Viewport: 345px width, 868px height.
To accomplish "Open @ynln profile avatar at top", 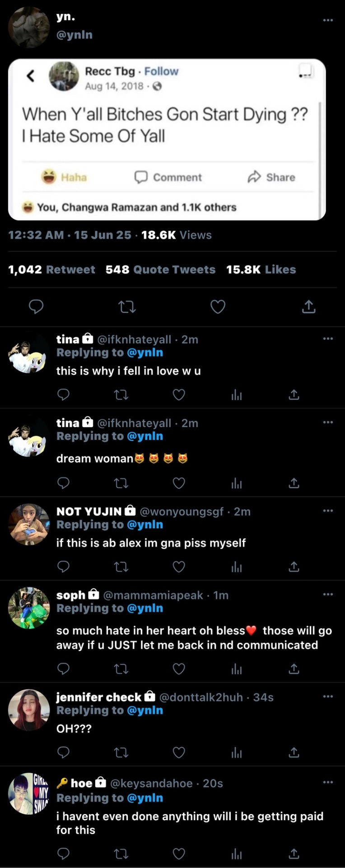I will 29,27.
